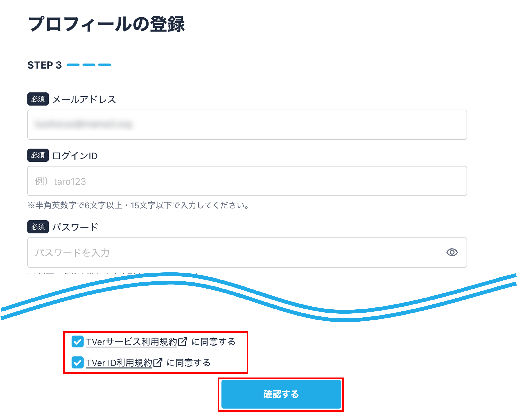Click the 確認する button

click(x=281, y=394)
